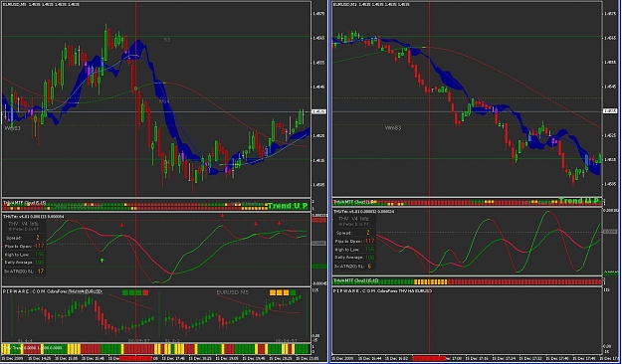Click the THV4 MTF Cloud label in left chart
The image size is (622, 364).
coord(24,203)
